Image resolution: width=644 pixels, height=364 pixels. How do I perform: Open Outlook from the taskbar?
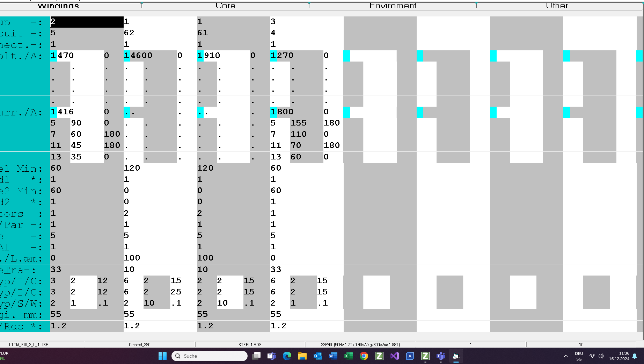tap(318, 356)
